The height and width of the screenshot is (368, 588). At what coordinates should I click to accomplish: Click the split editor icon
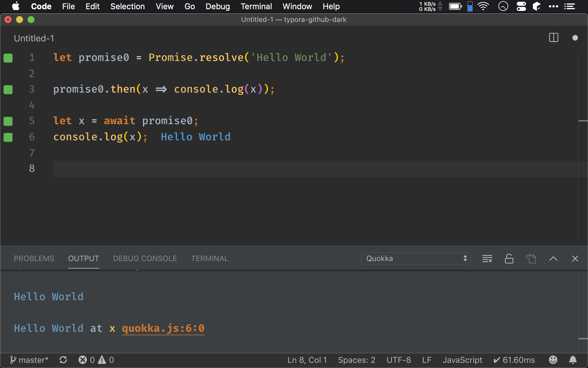[x=553, y=38]
